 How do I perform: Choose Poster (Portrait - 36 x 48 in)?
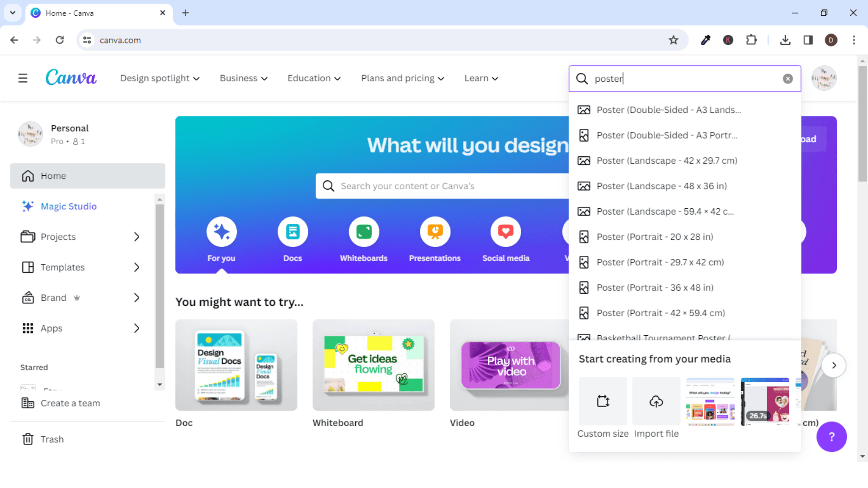click(x=684, y=287)
